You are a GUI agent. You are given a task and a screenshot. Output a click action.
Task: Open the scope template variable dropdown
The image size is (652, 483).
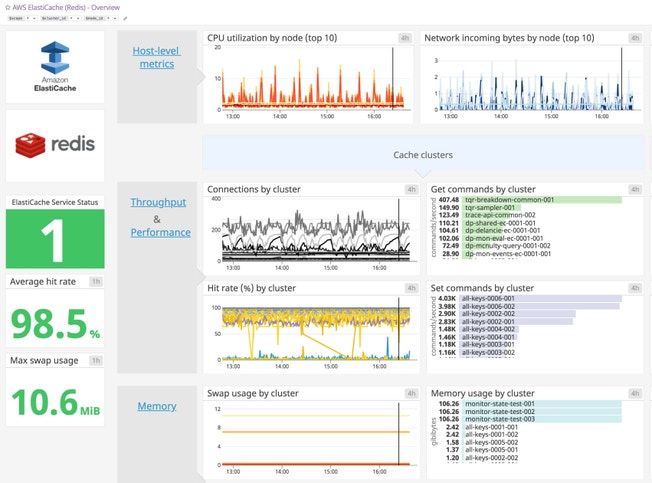click(x=22, y=18)
